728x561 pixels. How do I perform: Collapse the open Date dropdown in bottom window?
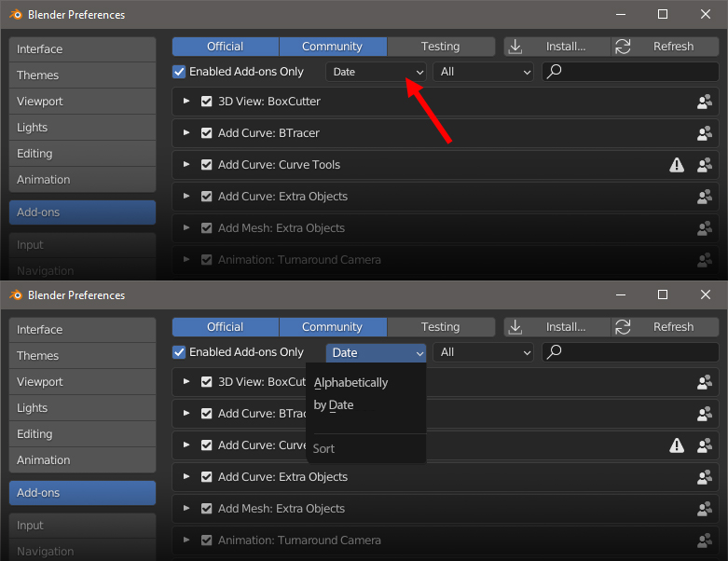pyautogui.click(x=376, y=352)
